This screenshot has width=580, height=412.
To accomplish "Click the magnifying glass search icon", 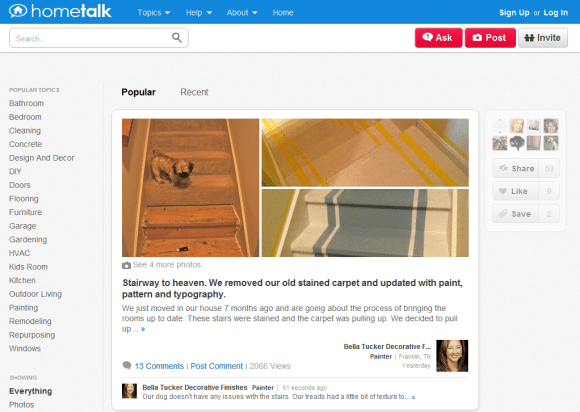I will (177, 38).
